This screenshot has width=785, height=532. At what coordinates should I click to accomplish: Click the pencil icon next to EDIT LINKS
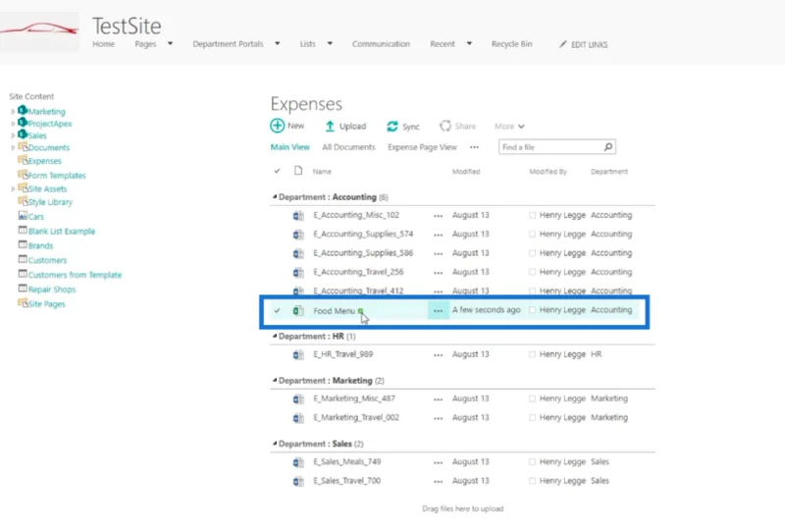click(562, 44)
